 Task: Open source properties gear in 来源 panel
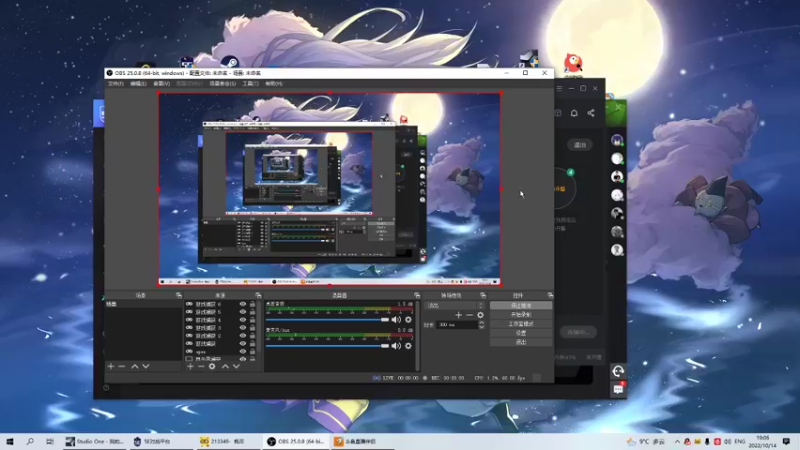(212, 366)
